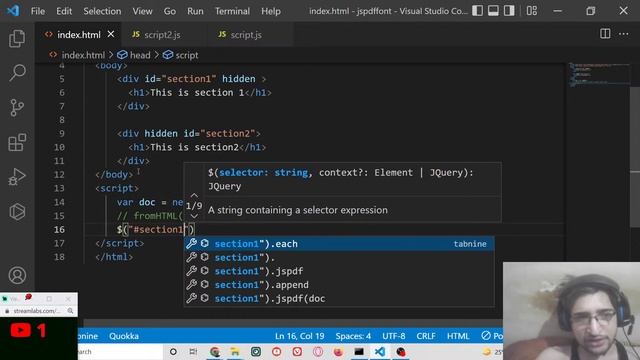The height and width of the screenshot is (360, 640).
Task: Open File Explorer from the taskbar
Action: click(235, 351)
